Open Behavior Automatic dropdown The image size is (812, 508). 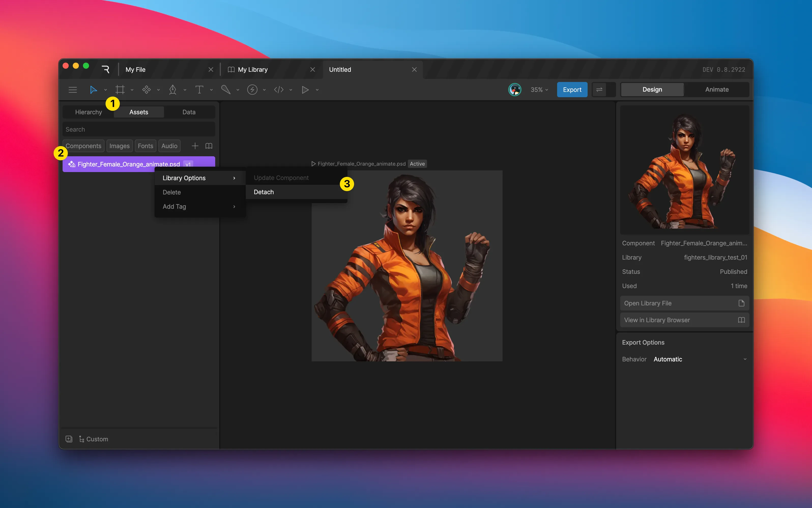click(700, 359)
